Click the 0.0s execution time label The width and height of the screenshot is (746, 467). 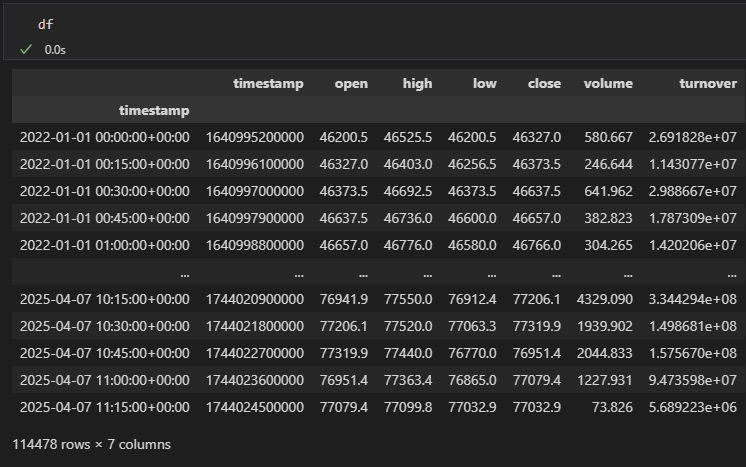tap(55, 49)
